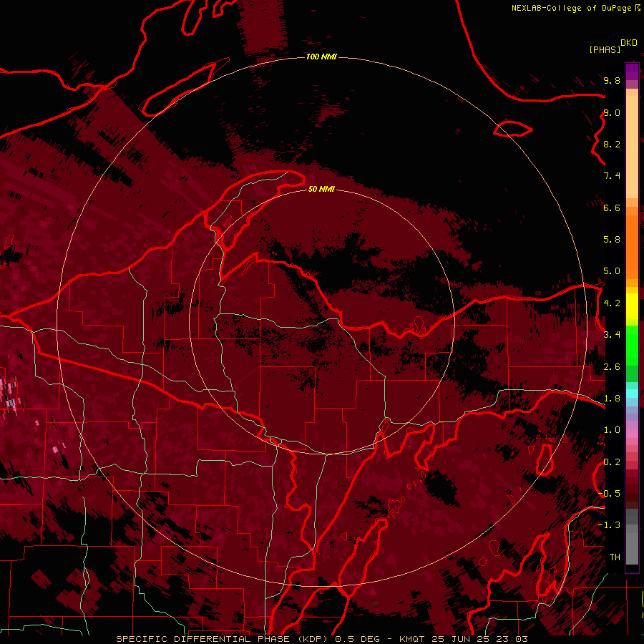Pick the cyan band of the color bar
Viewport: 644px width, 644px height.
pyautogui.click(x=632, y=394)
